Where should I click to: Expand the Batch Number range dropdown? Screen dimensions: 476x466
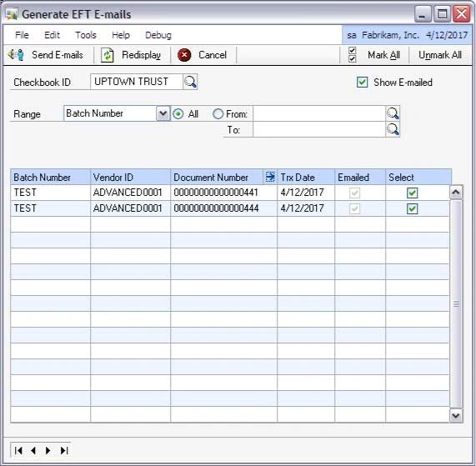point(163,113)
